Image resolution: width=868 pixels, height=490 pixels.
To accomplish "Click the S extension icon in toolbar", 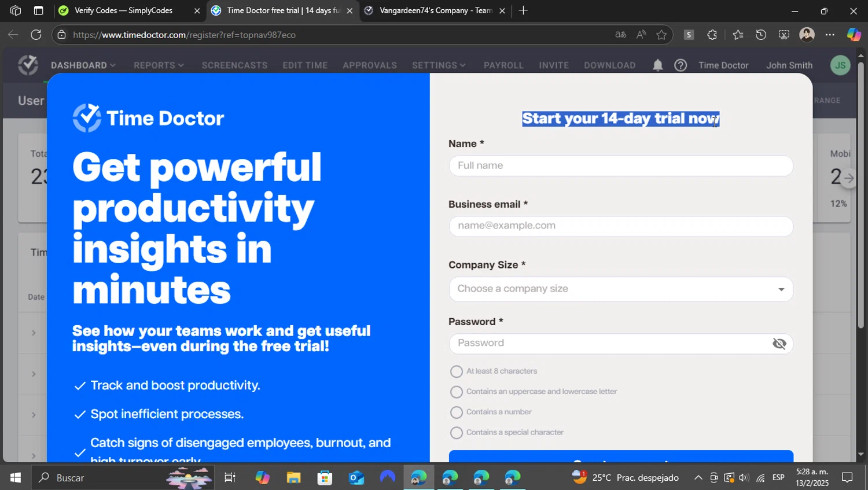I will tap(689, 35).
